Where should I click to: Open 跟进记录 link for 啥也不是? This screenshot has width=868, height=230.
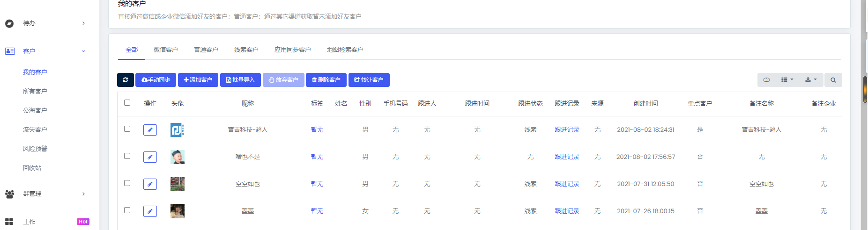tap(567, 157)
